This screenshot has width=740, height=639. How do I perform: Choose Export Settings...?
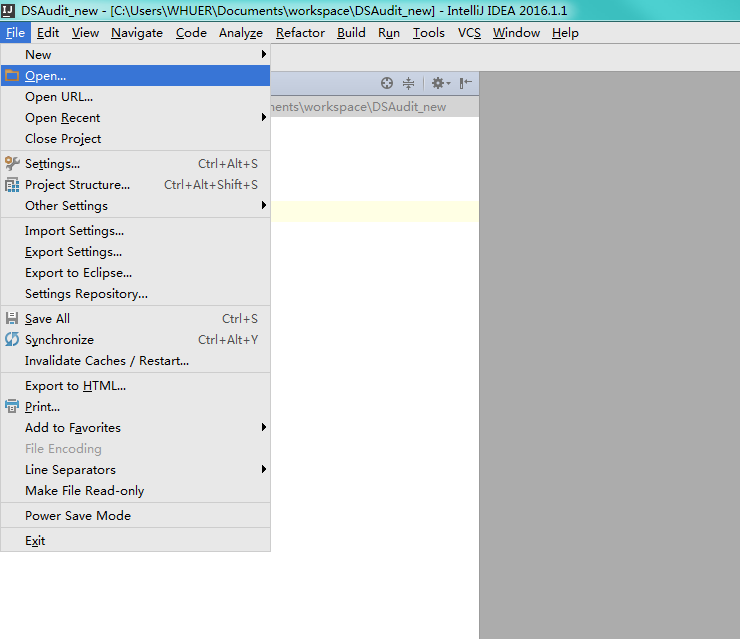pos(135,252)
